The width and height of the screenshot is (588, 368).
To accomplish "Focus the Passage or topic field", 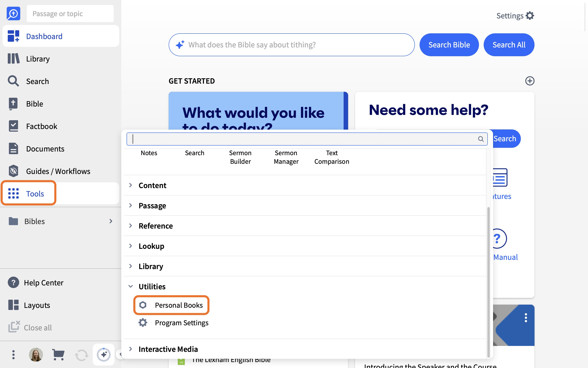I will tap(70, 14).
